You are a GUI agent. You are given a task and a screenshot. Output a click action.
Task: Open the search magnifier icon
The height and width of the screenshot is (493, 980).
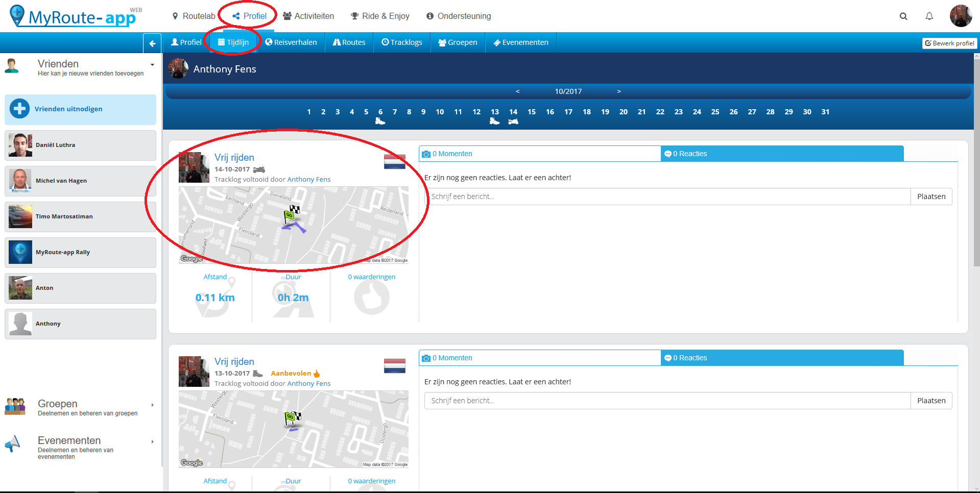point(903,16)
